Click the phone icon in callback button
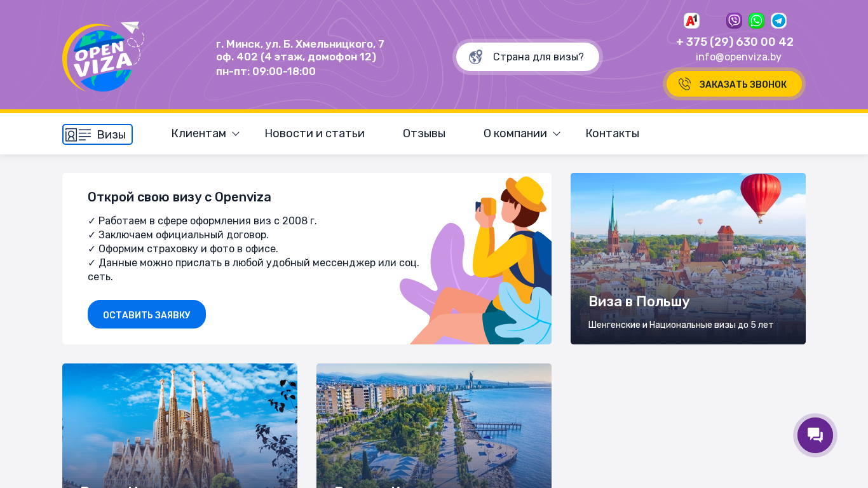 [684, 85]
